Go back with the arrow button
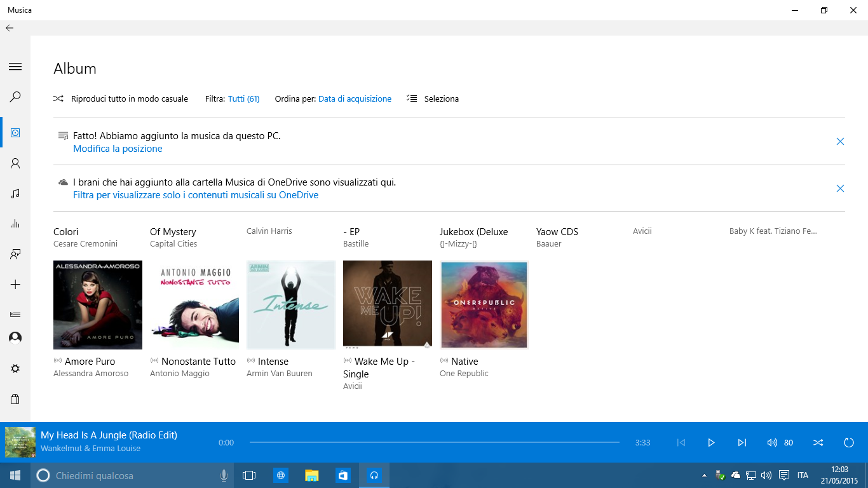This screenshot has height=488, width=868. pos(10,28)
